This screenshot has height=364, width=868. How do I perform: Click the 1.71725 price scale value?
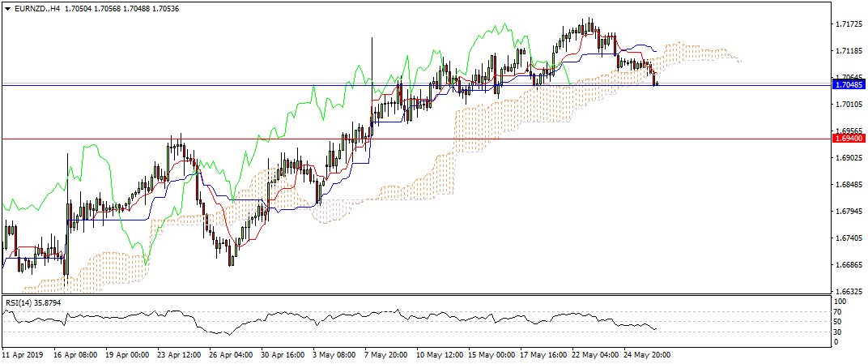click(x=849, y=24)
